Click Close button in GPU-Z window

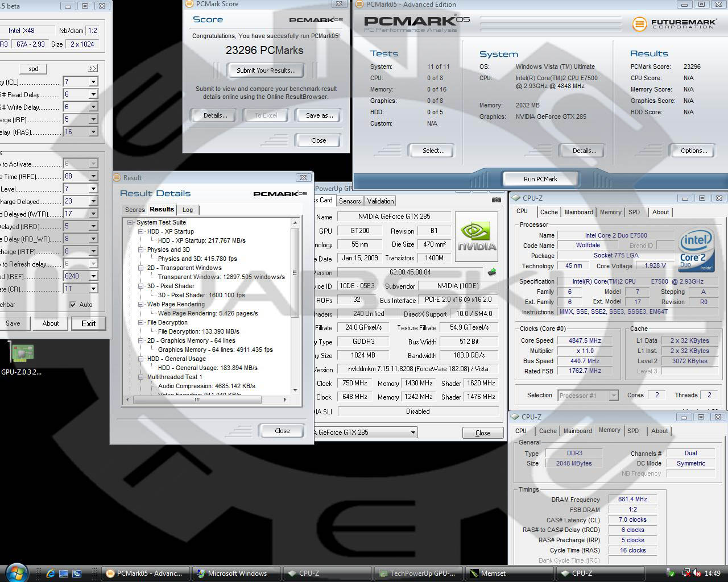483,433
